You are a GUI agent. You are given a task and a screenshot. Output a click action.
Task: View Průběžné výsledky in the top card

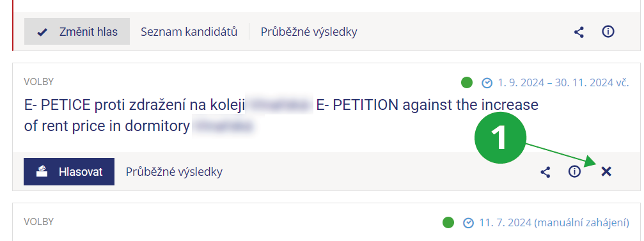tap(309, 31)
